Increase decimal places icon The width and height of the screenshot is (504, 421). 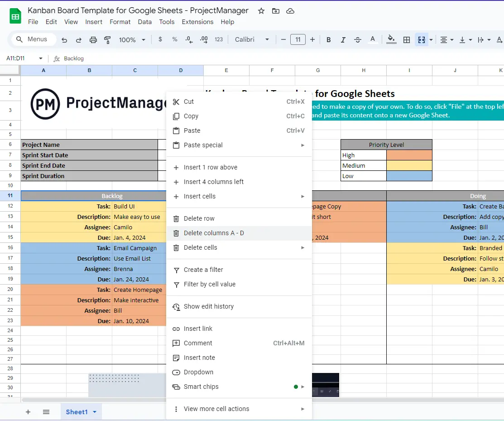[204, 39]
